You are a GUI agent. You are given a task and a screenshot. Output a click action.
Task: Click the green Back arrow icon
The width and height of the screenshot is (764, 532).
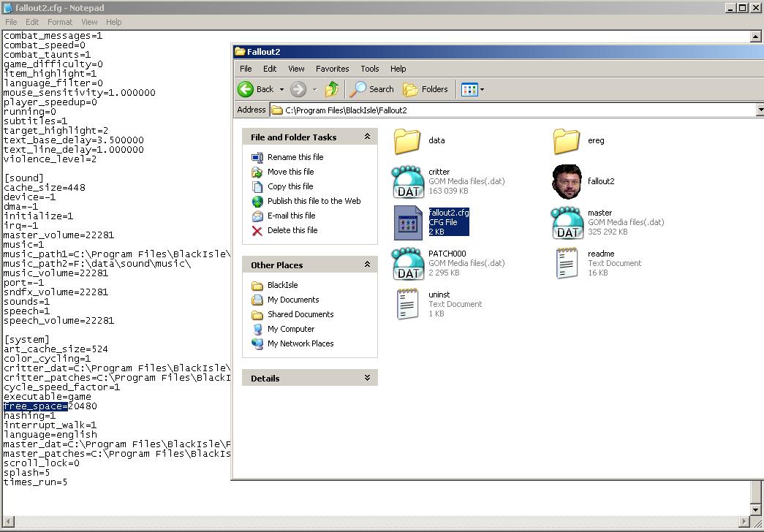(x=246, y=89)
